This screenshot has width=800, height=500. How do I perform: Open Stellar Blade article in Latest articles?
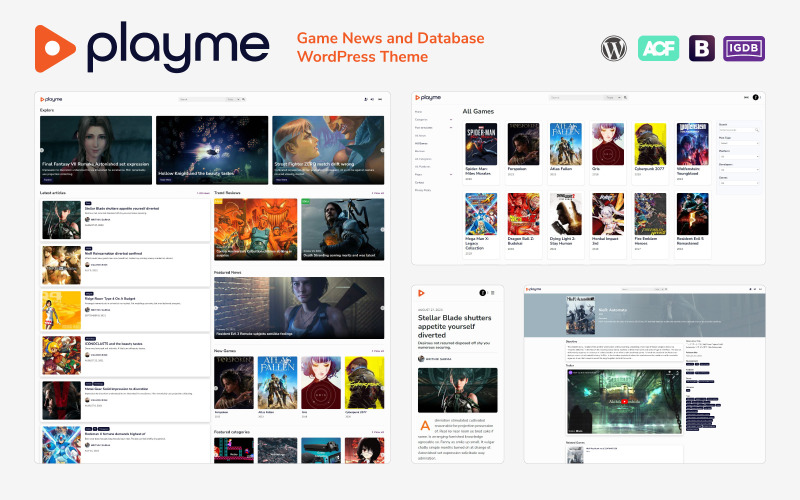tap(122, 210)
